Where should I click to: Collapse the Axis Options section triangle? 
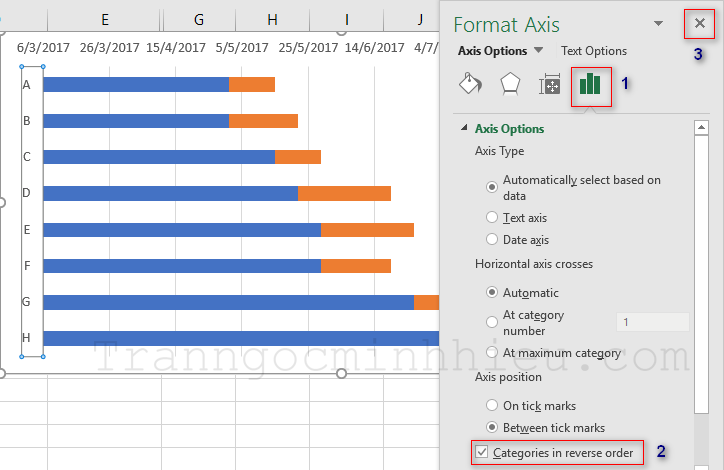(x=464, y=129)
